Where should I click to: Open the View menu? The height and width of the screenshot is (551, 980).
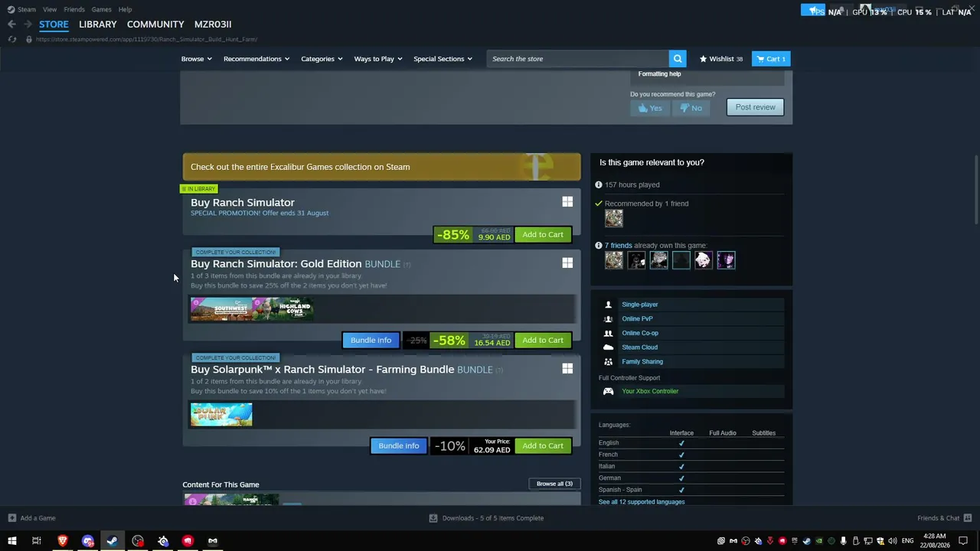point(50,9)
